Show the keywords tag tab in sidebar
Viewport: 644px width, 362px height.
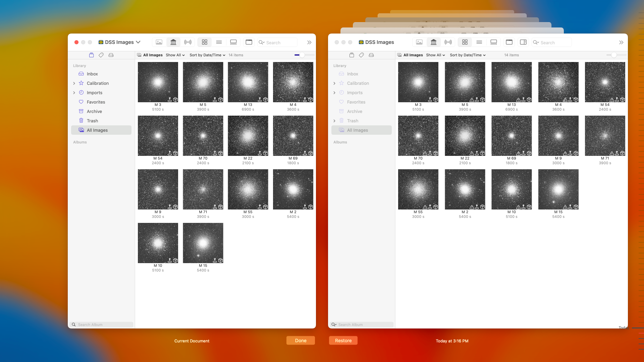(101, 55)
